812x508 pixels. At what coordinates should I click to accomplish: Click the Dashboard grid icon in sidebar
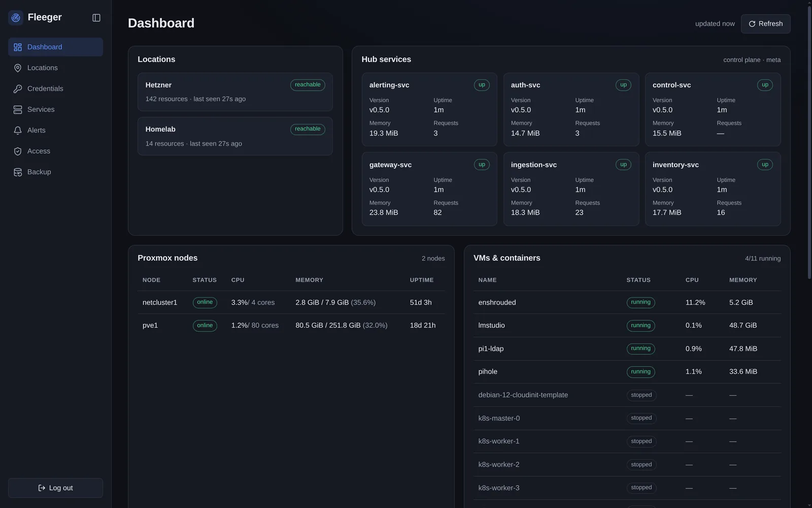pos(18,47)
